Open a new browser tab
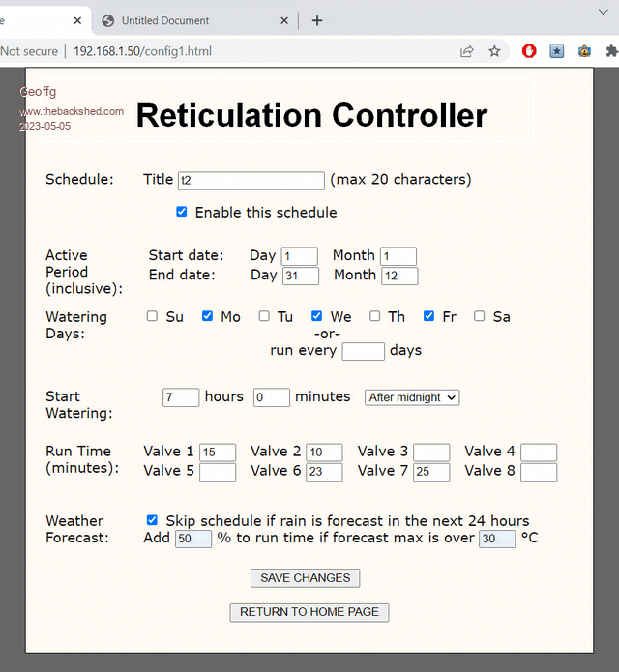The height and width of the screenshot is (672, 619). coord(317,20)
